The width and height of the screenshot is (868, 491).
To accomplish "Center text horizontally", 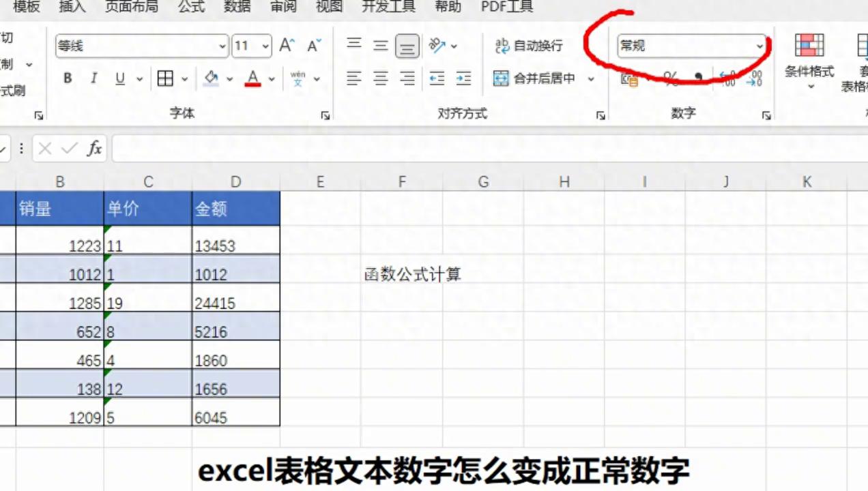I will [381, 78].
